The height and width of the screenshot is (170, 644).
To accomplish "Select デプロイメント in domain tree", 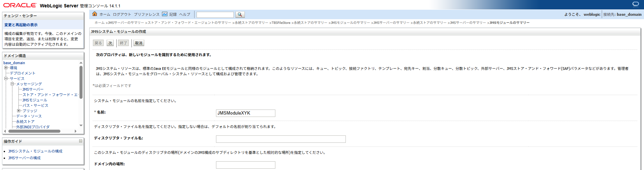I will click(22, 73).
